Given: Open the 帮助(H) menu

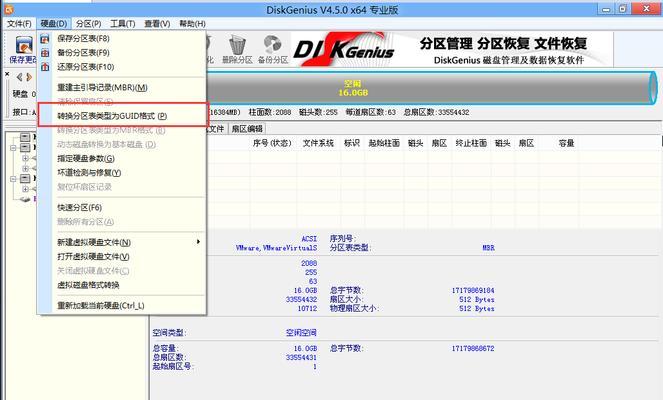Looking at the screenshot, I should [x=192, y=24].
